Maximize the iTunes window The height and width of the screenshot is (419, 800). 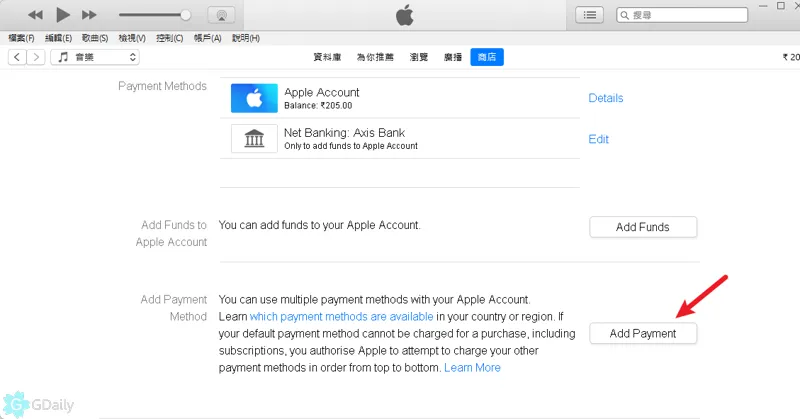[x=781, y=6]
